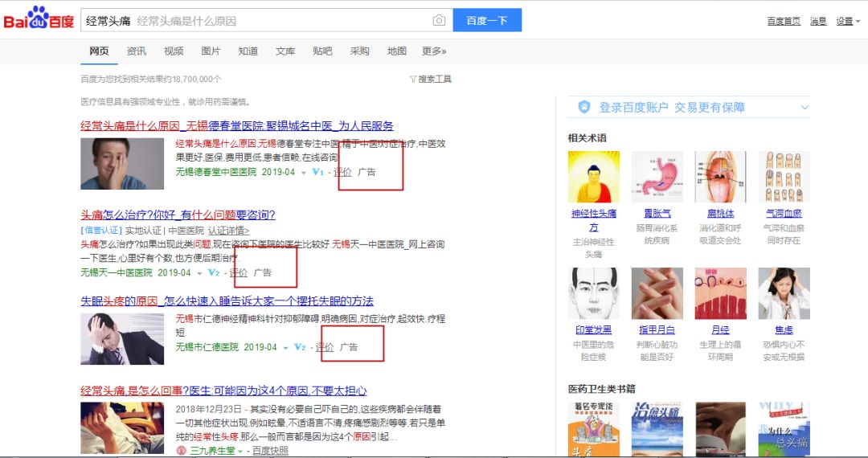Click 评价 link for 无锡德春堂中医医院
This screenshot has width=868, height=458.
point(342,172)
